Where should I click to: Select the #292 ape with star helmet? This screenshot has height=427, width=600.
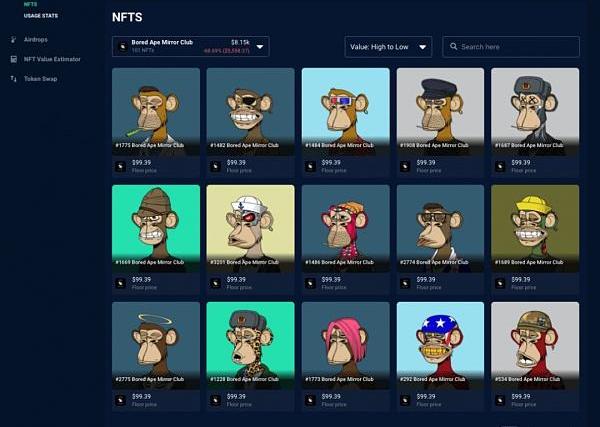440,346
